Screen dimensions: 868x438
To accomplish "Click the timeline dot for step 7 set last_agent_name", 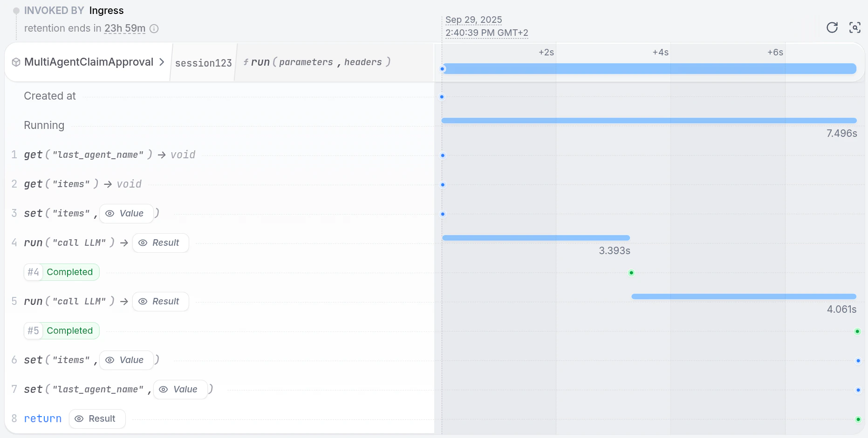I will coord(858,390).
